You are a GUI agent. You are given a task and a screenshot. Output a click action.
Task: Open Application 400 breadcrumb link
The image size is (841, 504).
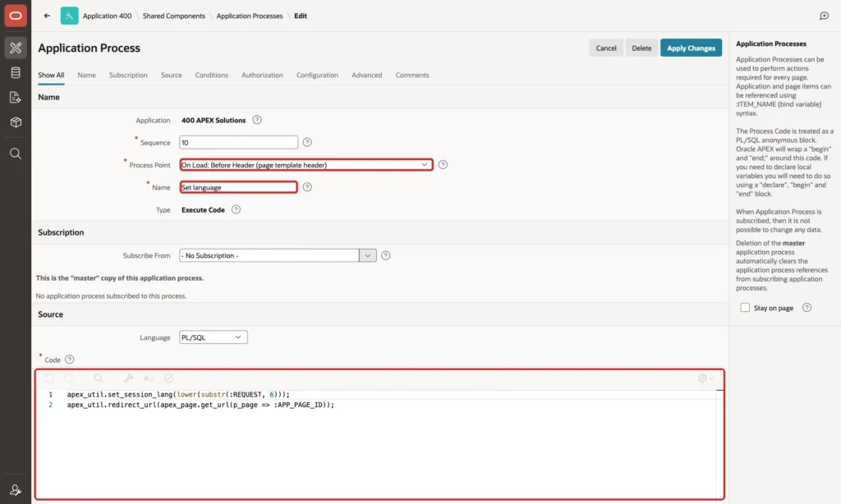(107, 16)
